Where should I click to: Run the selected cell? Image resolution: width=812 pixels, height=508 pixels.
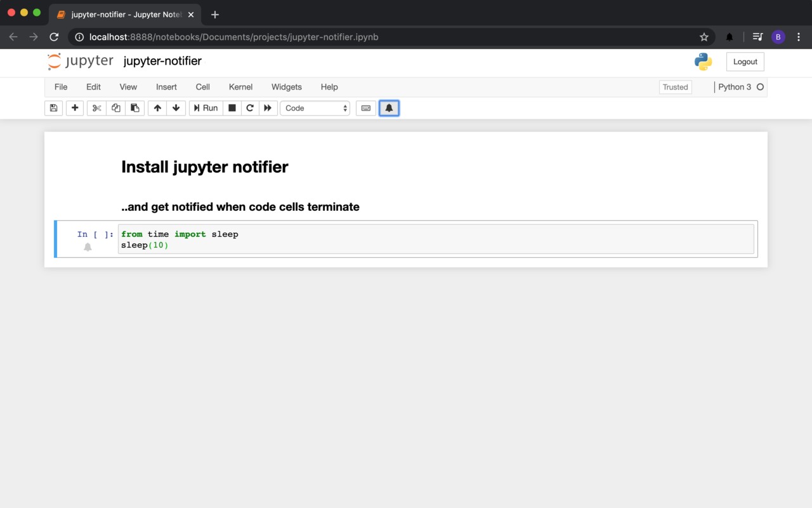(206, 108)
